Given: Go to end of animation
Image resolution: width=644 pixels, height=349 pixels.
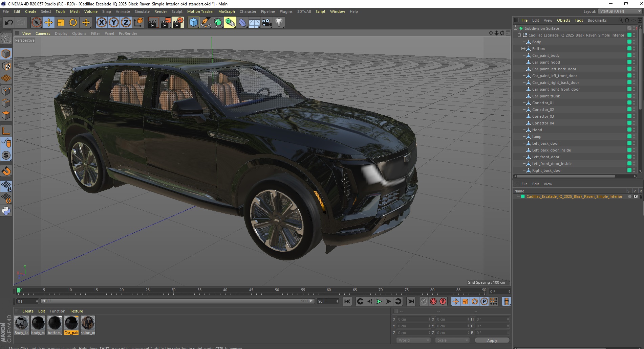Looking at the screenshot, I should click(x=411, y=301).
